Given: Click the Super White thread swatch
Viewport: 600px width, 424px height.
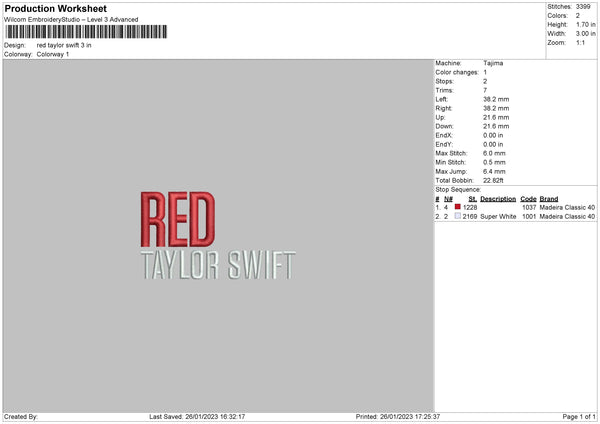Looking at the screenshot, I should click(x=457, y=216).
